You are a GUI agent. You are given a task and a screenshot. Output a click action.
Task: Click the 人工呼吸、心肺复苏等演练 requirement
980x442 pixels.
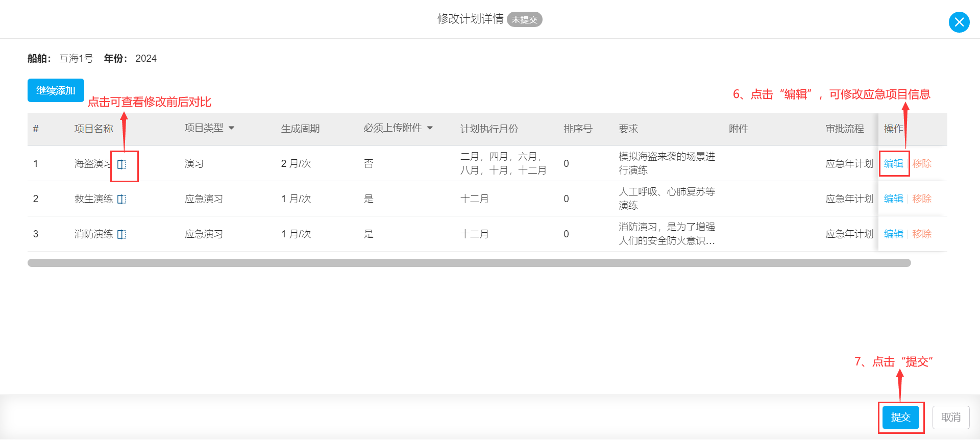tap(667, 199)
